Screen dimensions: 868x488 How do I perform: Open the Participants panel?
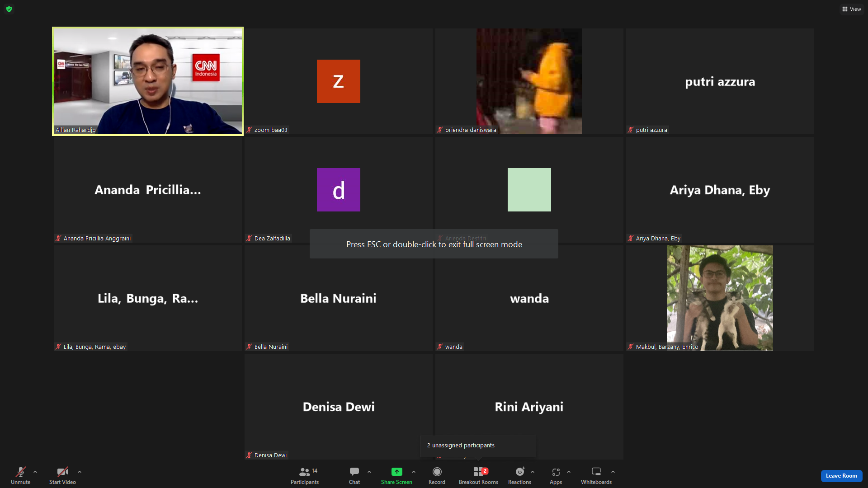click(305, 475)
